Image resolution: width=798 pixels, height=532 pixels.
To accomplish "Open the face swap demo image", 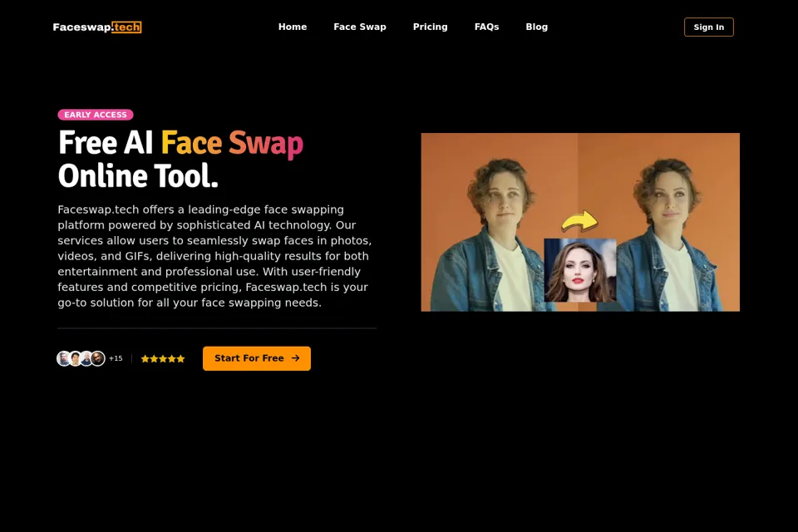I will tap(580, 222).
